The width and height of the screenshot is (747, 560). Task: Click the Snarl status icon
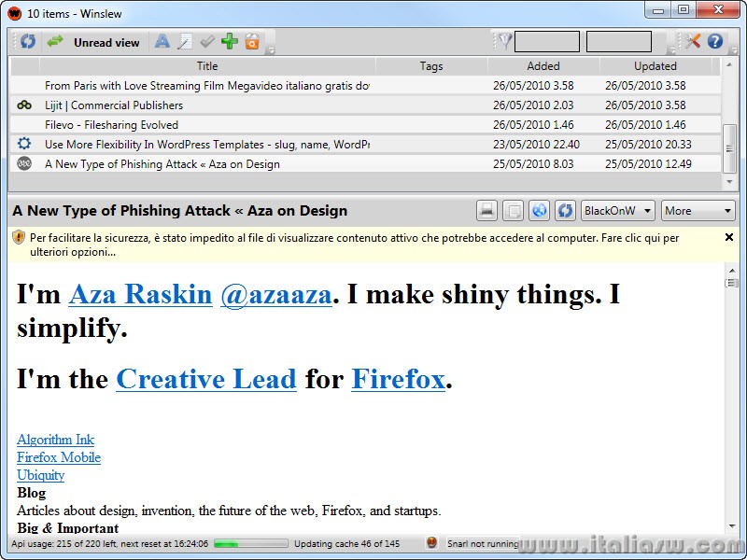click(432, 542)
